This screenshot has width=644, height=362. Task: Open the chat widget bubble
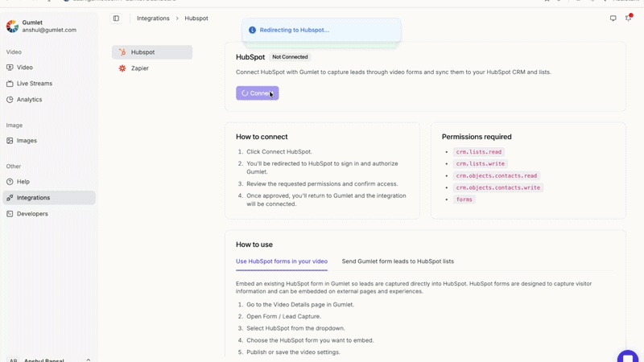(628, 357)
